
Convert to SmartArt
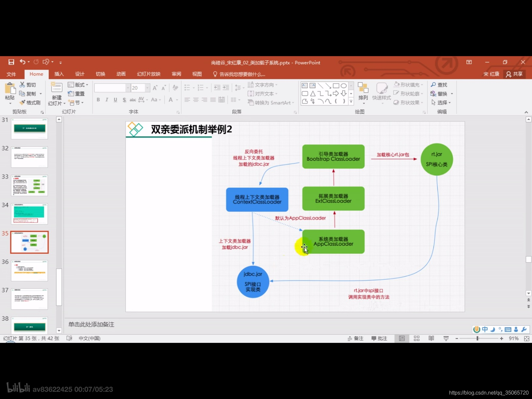click(x=270, y=103)
